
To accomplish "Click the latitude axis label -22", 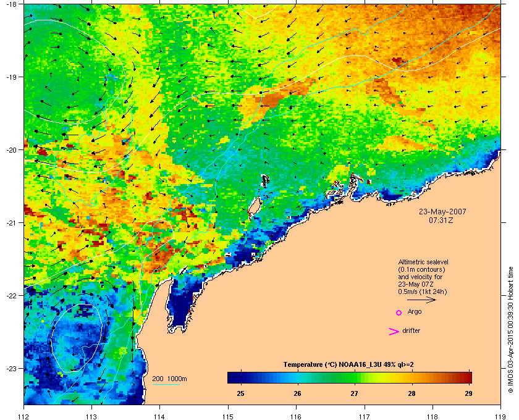I will (11, 295).
